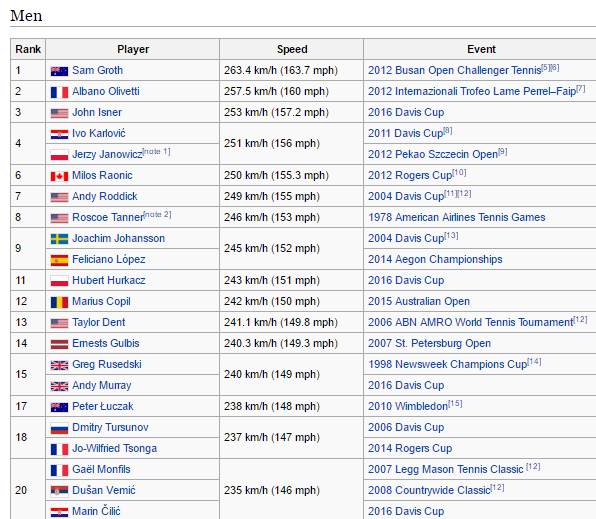Click the Swedish flag beside Joachim Johansson
The image size is (596, 519).
pyautogui.click(x=59, y=239)
